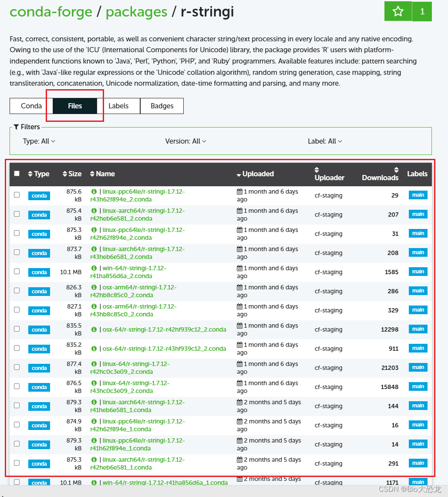Switch to the Labels tab

point(118,106)
